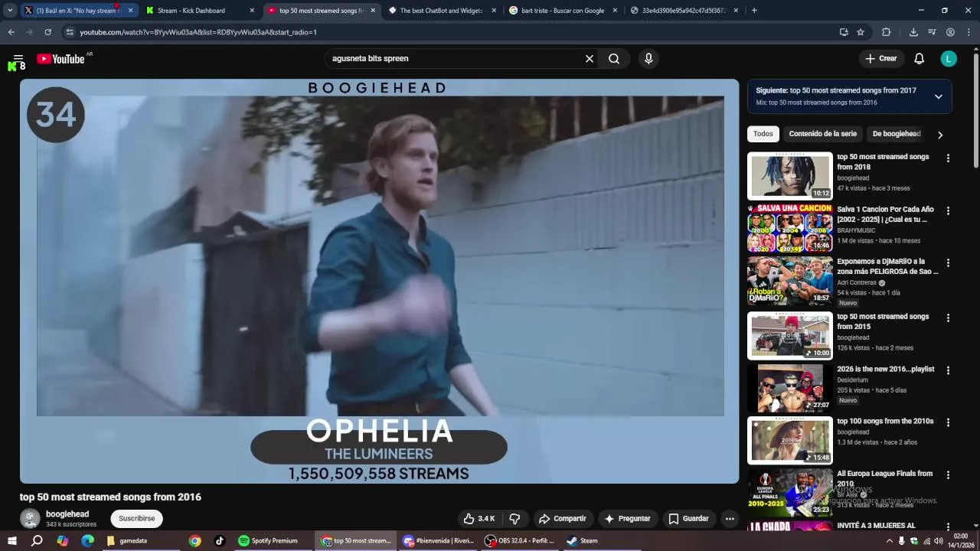Viewport: 980px width, 551px height.
Task: Clear the search query text
Action: coord(590,58)
